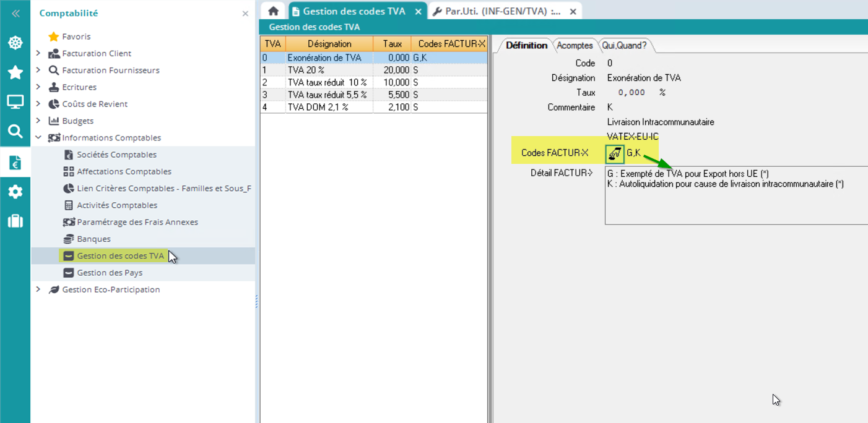Open the Qui,Quand? tab
This screenshot has width=868, height=423.
(x=624, y=45)
